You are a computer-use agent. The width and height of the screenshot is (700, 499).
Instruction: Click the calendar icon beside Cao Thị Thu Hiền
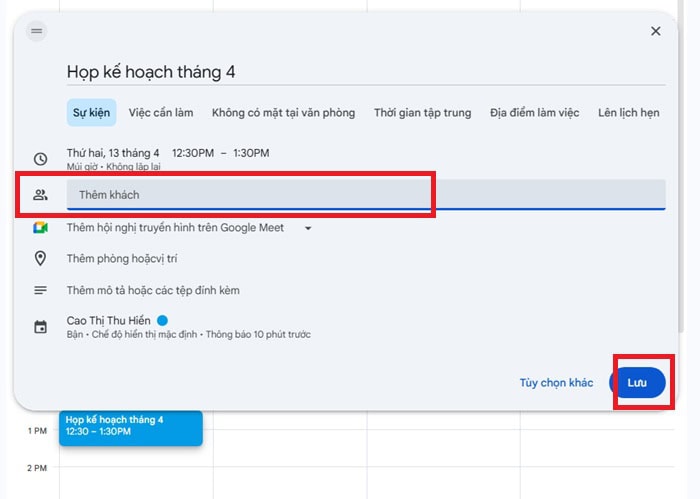tap(40, 327)
